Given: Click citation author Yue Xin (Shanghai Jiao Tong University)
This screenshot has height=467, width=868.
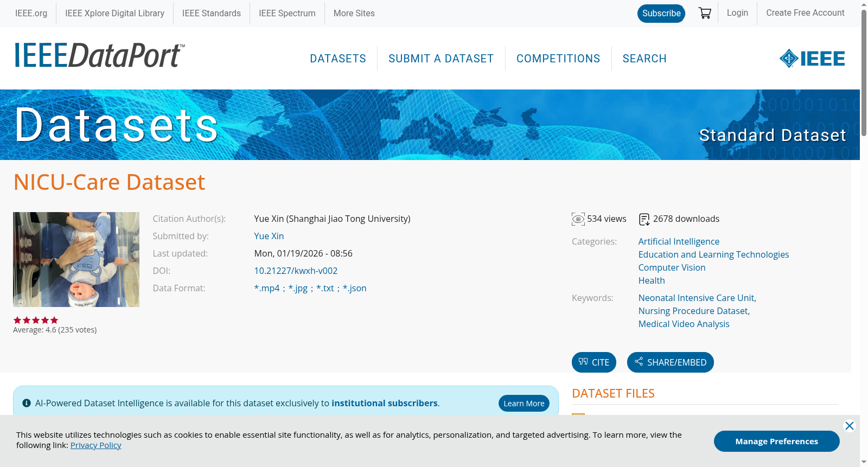Looking at the screenshot, I should tap(332, 219).
